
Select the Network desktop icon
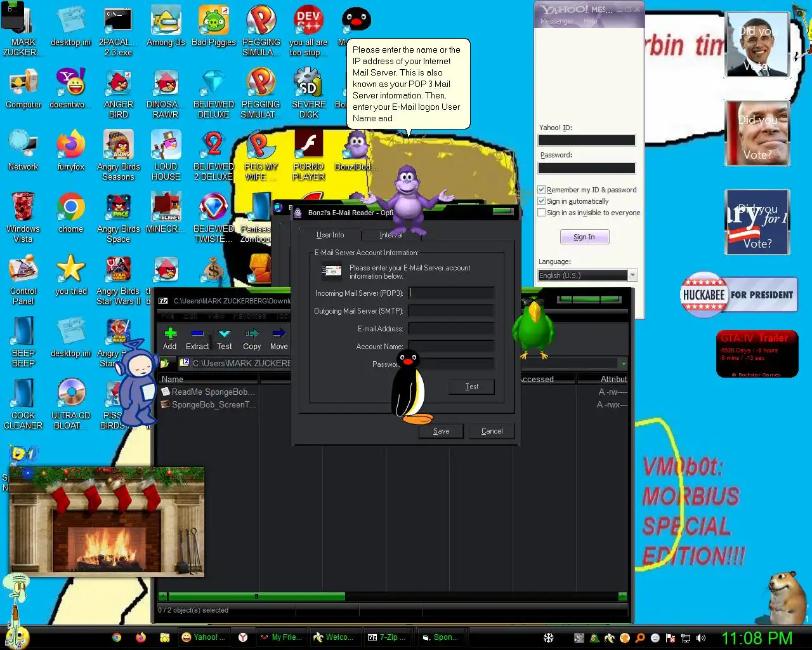[x=23, y=152]
